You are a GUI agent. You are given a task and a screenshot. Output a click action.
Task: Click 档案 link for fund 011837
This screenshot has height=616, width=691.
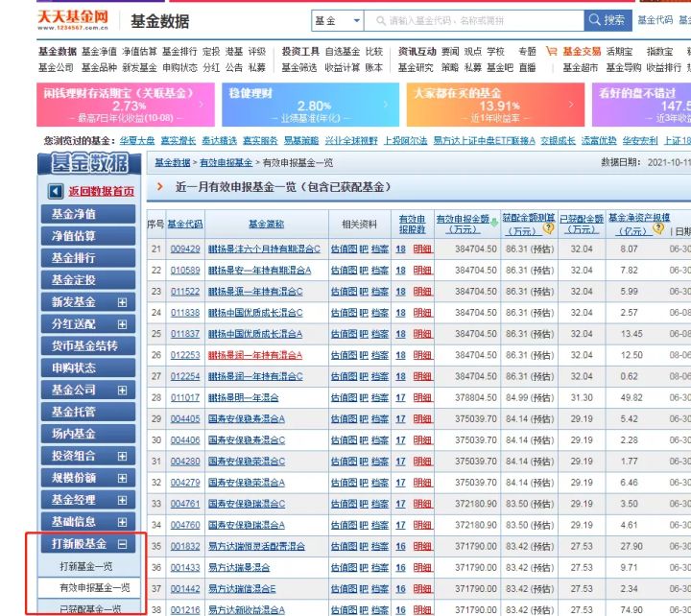[380, 334]
